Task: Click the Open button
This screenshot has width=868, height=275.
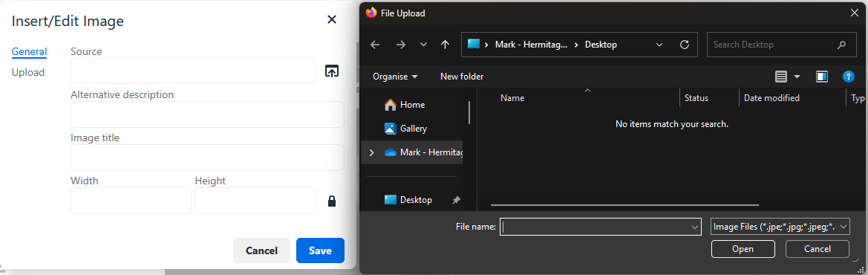Action: point(743,249)
